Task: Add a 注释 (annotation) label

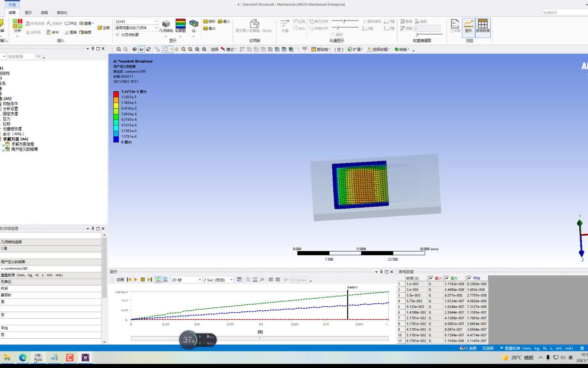Action: (x=103, y=28)
